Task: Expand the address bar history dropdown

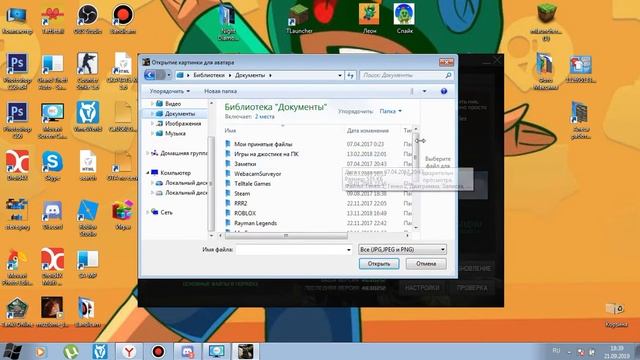Action: coord(340,75)
